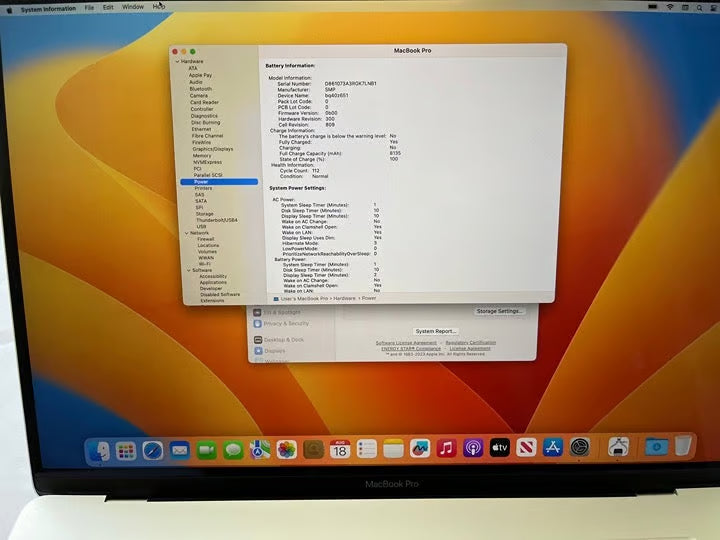Open the Help menu

tap(159, 6)
